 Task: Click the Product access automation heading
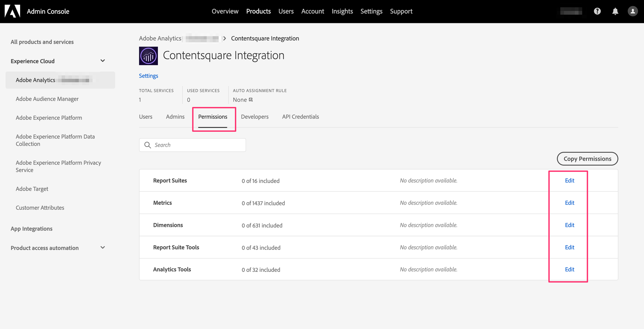click(x=45, y=248)
